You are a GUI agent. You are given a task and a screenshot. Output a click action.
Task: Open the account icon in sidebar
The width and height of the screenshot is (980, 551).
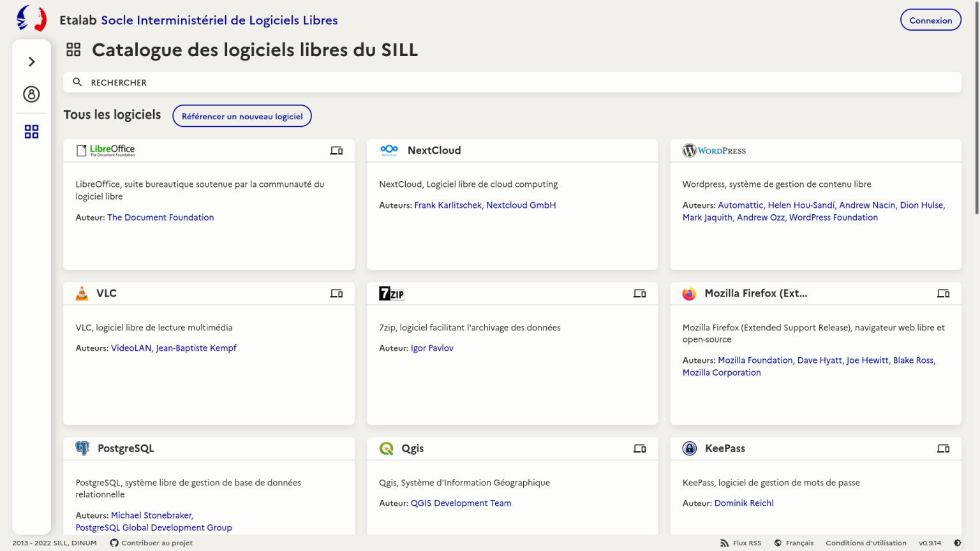[x=31, y=94]
